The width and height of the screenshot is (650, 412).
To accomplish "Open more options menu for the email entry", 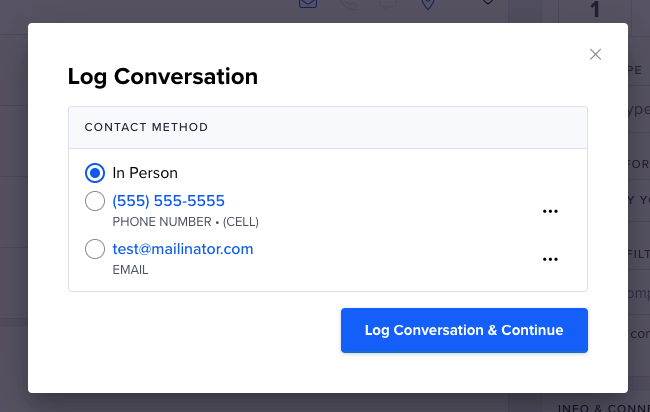I will 550,259.
